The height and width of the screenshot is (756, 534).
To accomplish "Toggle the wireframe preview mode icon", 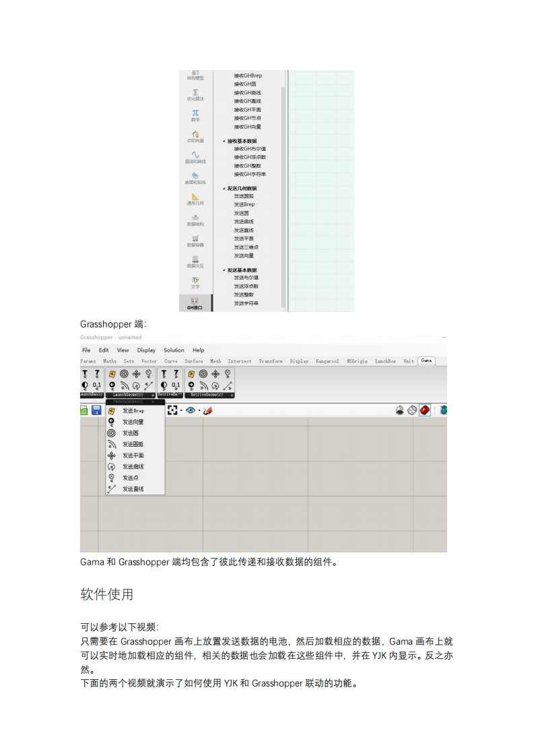I will (412, 410).
